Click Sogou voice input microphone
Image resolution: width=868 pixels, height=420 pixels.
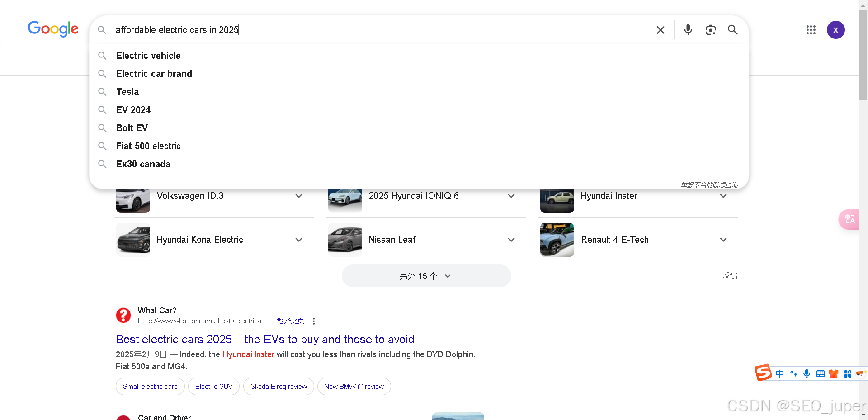[x=807, y=373]
